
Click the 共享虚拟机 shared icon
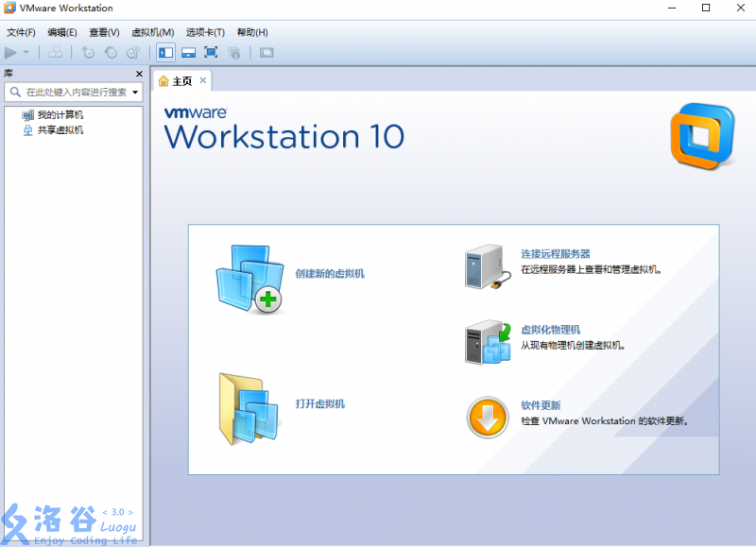point(28,130)
